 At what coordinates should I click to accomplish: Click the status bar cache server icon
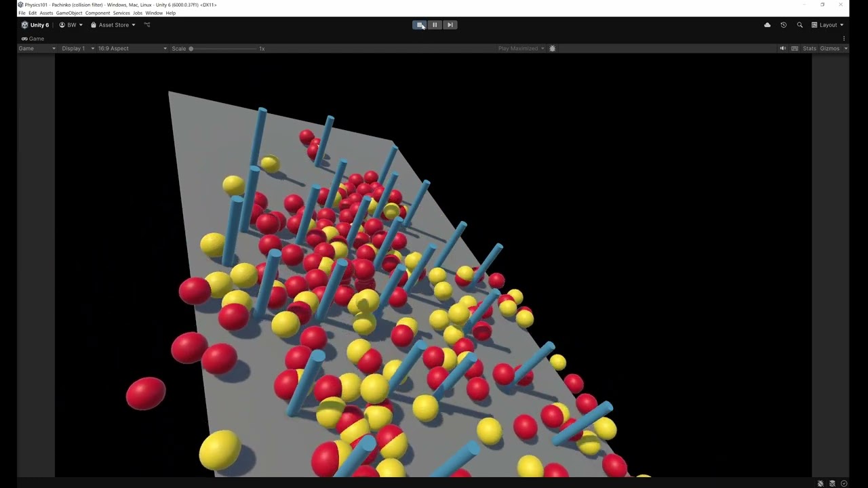coord(832,483)
